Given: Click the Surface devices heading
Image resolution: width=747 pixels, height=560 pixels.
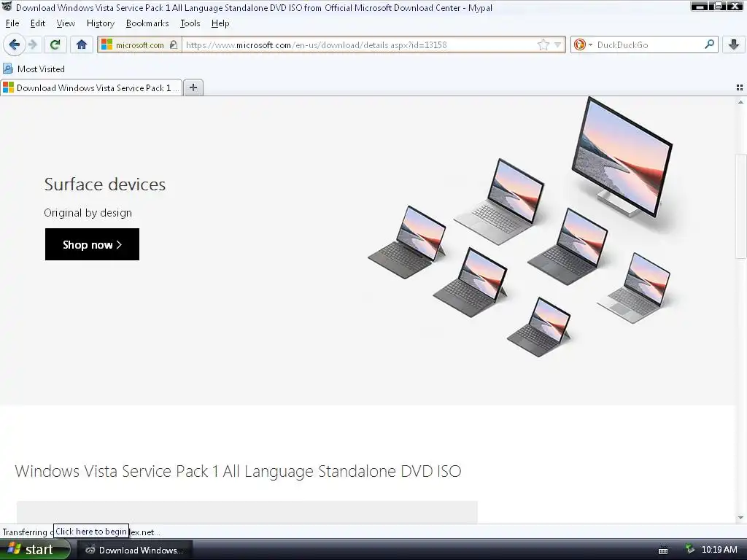Looking at the screenshot, I should [105, 184].
